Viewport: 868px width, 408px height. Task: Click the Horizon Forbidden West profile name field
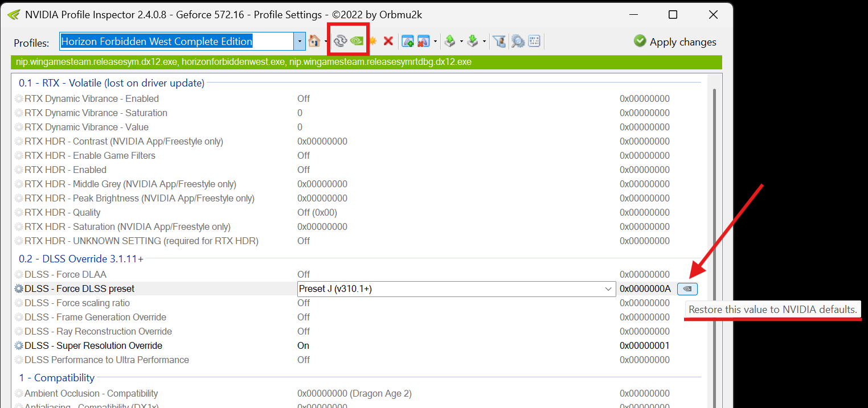click(x=177, y=41)
